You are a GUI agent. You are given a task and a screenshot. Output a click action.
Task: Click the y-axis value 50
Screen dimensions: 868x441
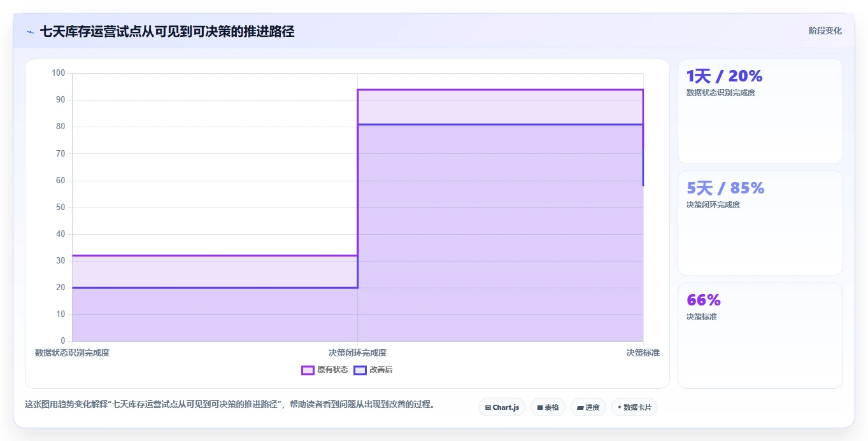pyautogui.click(x=61, y=207)
